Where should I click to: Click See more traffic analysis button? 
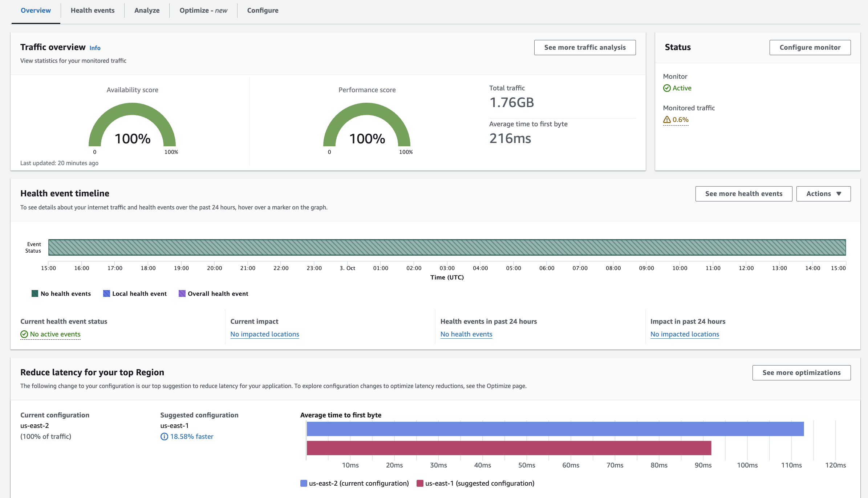585,48
